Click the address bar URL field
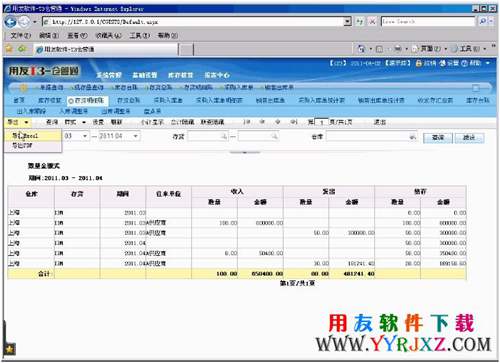This screenshot has width=500, height=363. [193, 22]
